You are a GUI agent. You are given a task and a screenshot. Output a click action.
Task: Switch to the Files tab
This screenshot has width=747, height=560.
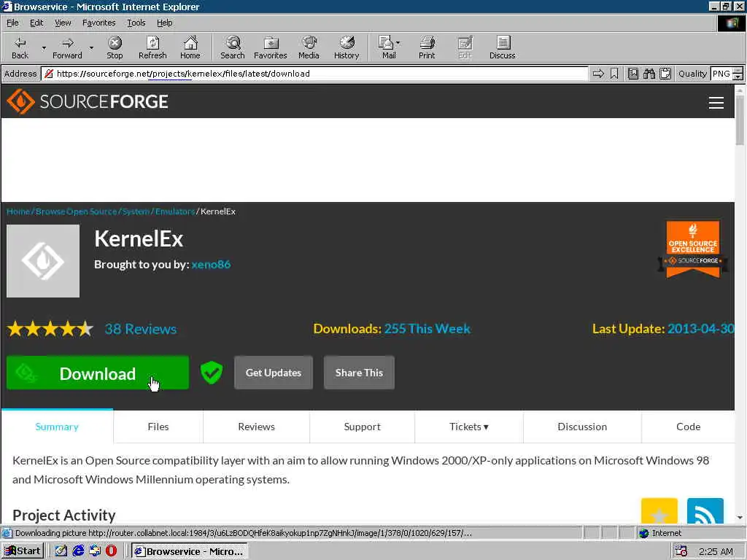click(x=158, y=427)
